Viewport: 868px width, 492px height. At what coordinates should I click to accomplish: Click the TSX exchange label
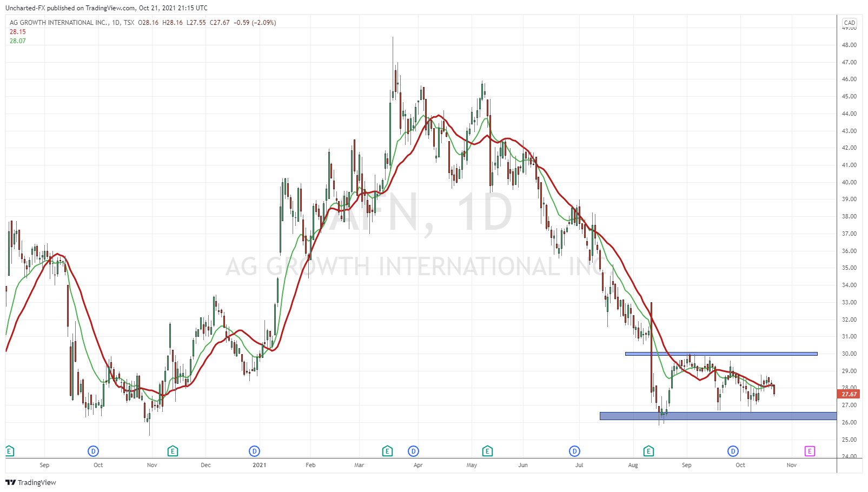click(x=129, y=23)
